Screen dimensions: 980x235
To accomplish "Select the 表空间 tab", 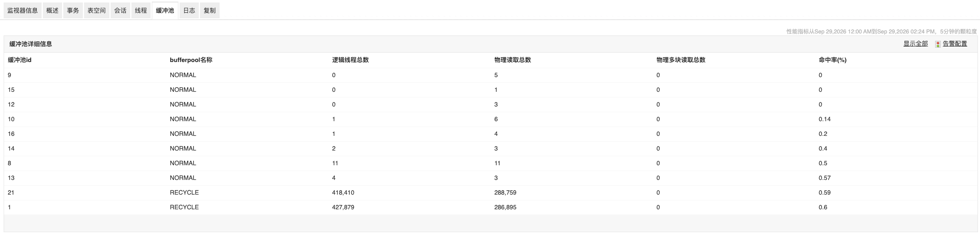I will 97,11.
